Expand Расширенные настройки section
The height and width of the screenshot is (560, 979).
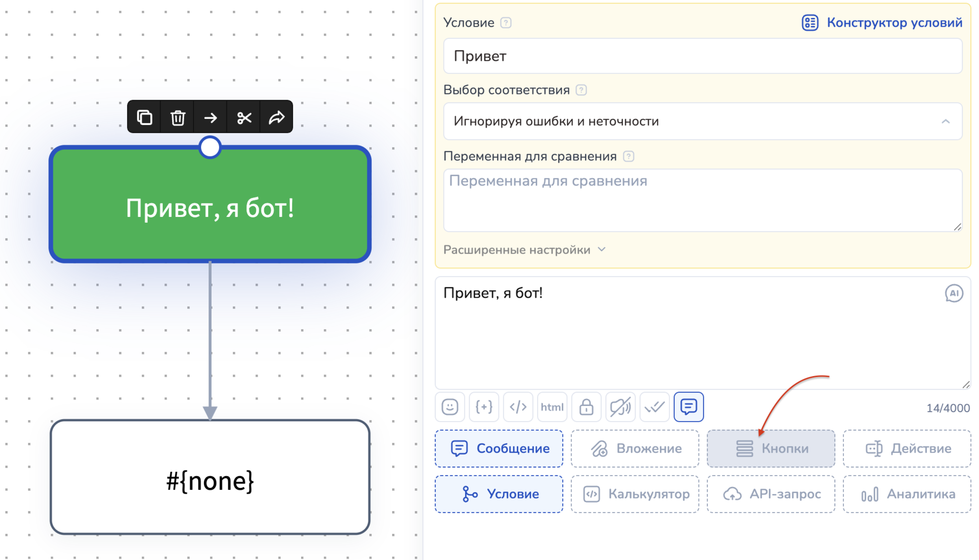524,250
